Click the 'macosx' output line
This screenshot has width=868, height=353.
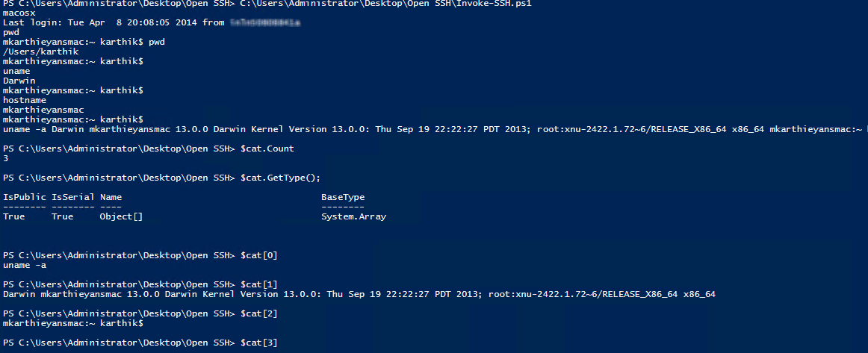(19, 13)
